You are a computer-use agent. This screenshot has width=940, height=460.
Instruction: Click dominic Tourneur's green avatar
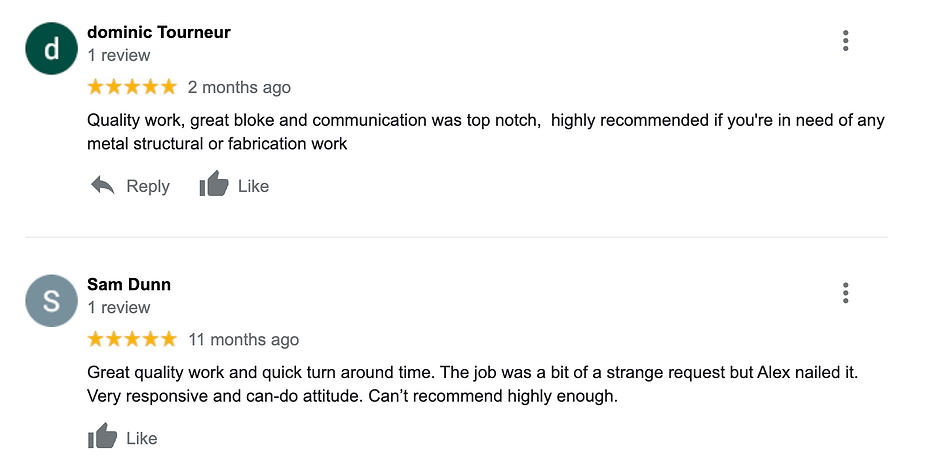(x=52, y=49)
